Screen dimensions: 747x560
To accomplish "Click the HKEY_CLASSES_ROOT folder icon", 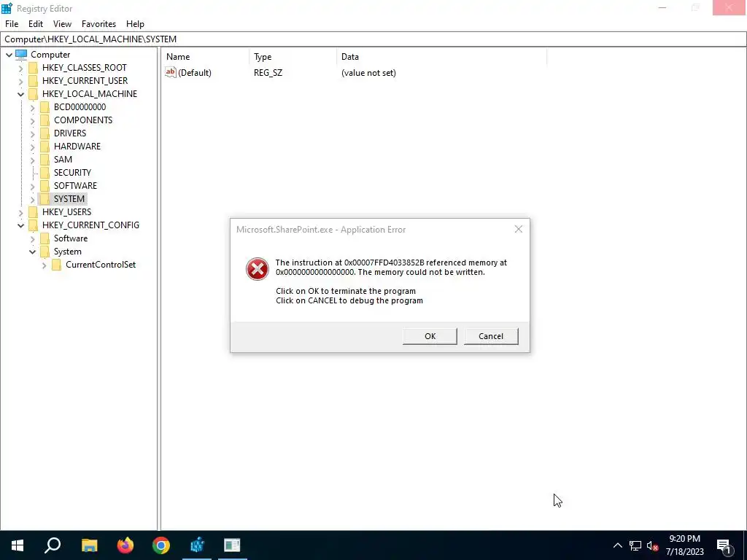I will (33, 68).
